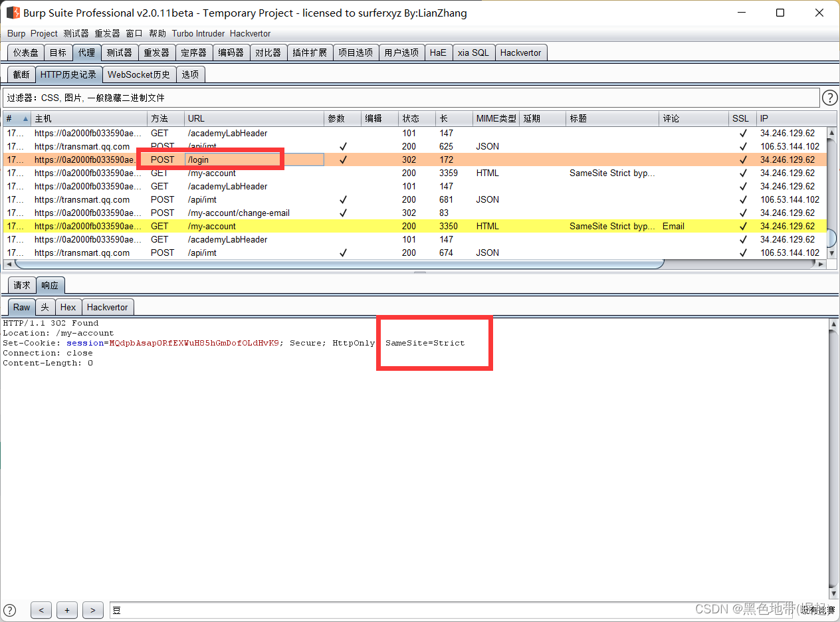The height and width of the screenshot is (622, 840).
Task: Click the 'Location: /my-account' response line
Action: pos(58,333)
